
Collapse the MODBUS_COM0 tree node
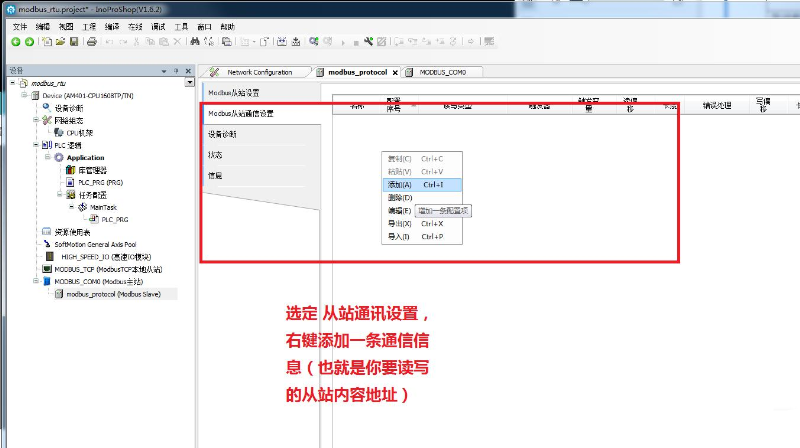tap(36, 281)
